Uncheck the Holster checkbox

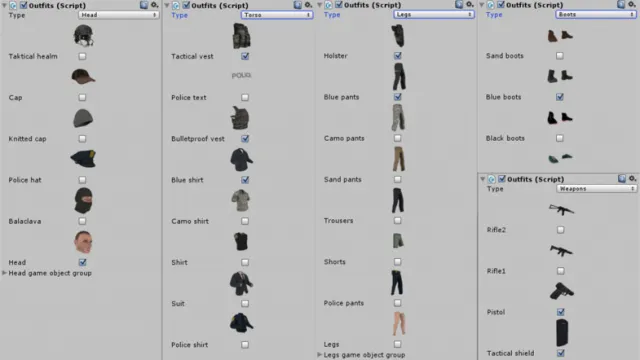(x=398, y=56)
